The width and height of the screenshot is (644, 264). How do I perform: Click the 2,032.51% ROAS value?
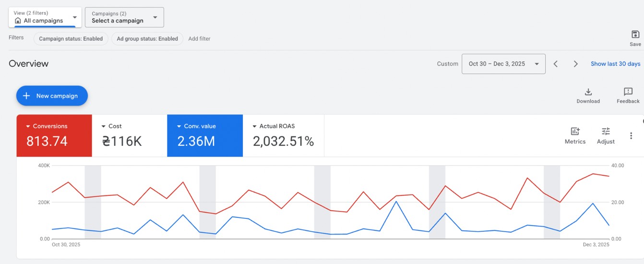pyautogui.click(x=283, y=141)
